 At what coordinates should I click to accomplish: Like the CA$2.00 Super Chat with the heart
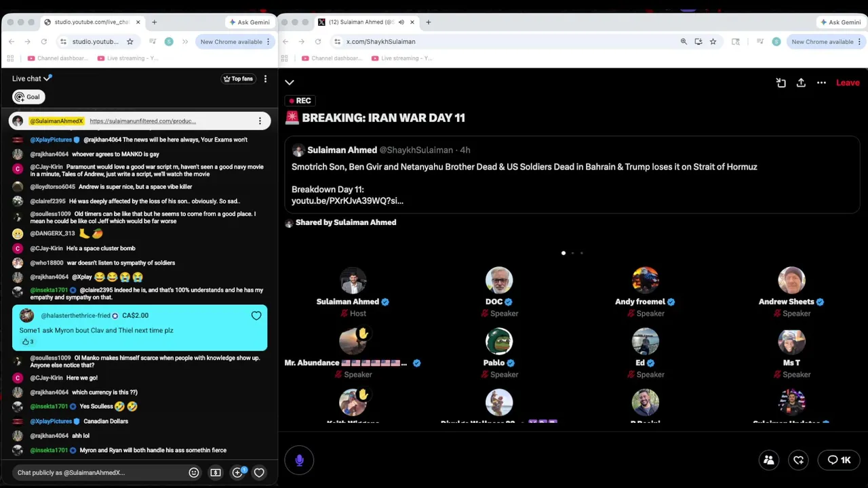(256, 316)
